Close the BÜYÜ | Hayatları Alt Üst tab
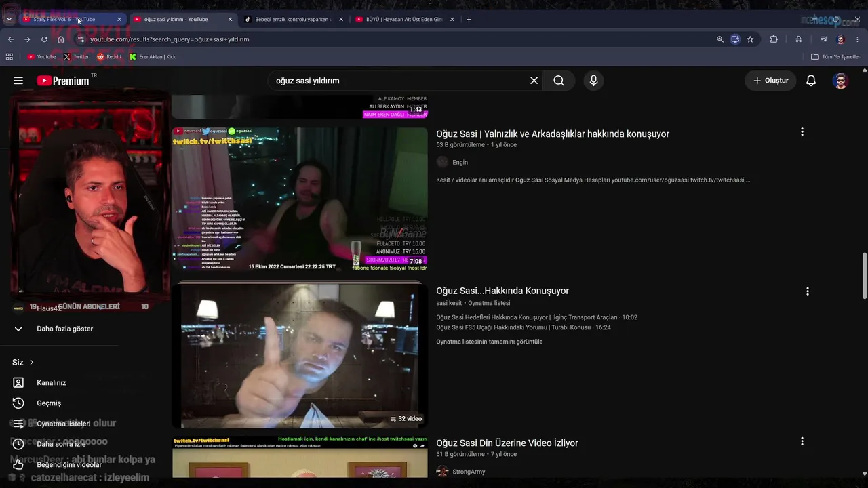Viewport: 868px width, 488px height. pyautogui.click(x=451, y=20)
